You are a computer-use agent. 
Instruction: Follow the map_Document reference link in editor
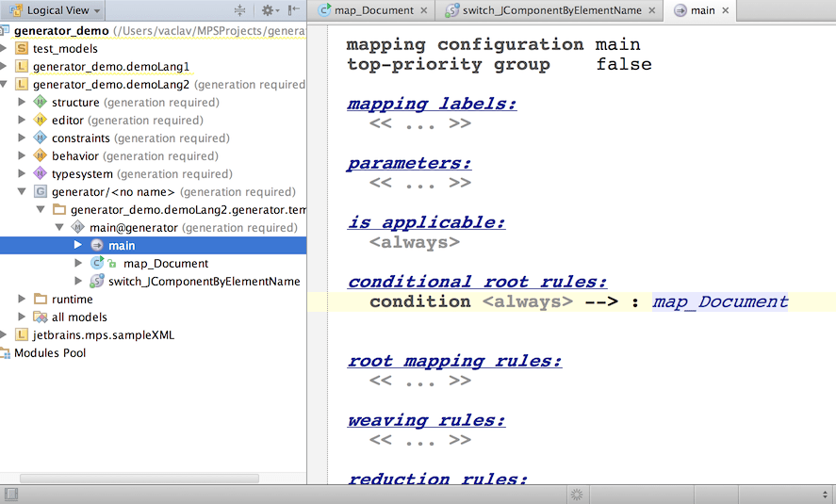[720, 302]
